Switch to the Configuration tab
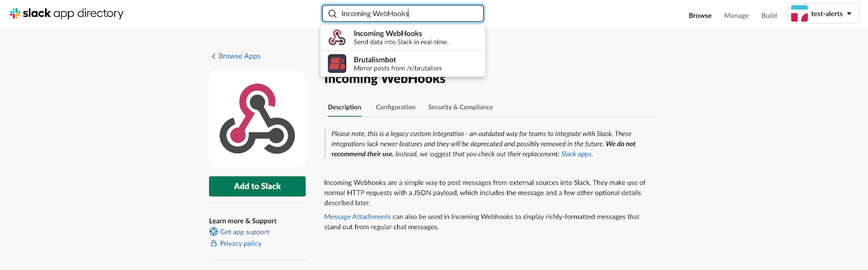Screen dimensions: 868x270 [x=395, y=108]
